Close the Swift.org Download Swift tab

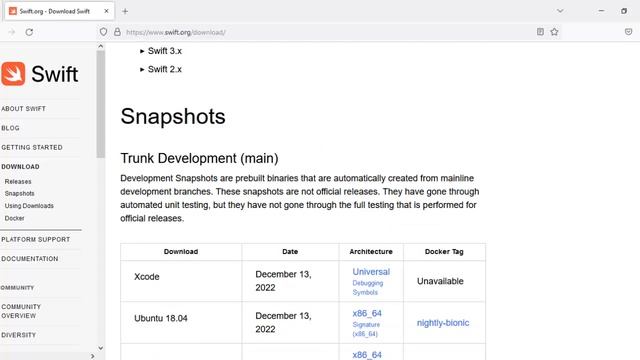tap(106, 11)
